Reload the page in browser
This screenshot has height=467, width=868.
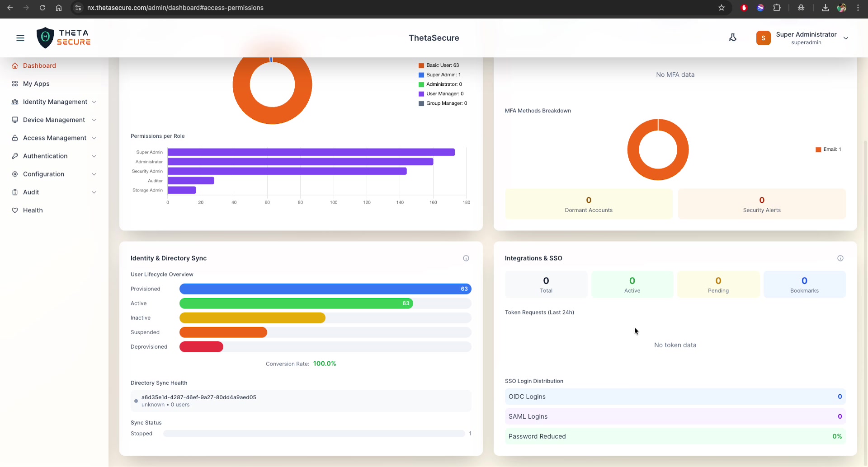point(42,8)
